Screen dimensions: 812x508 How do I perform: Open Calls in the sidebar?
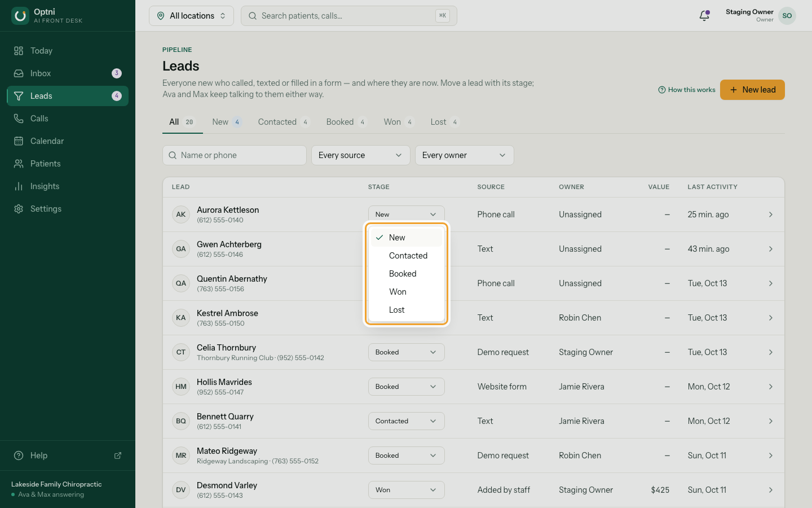click(x=68, y=119)
